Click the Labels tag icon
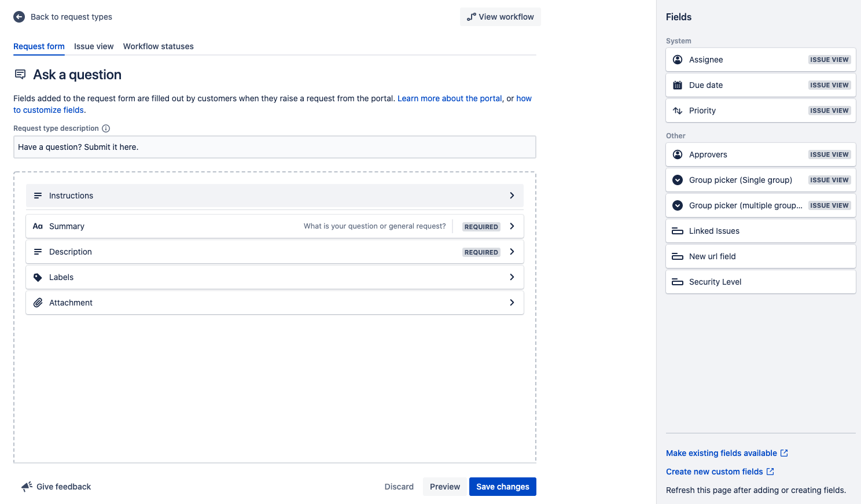Image resolution: width=861 pixels, height=504 pixels. (38, 277)
